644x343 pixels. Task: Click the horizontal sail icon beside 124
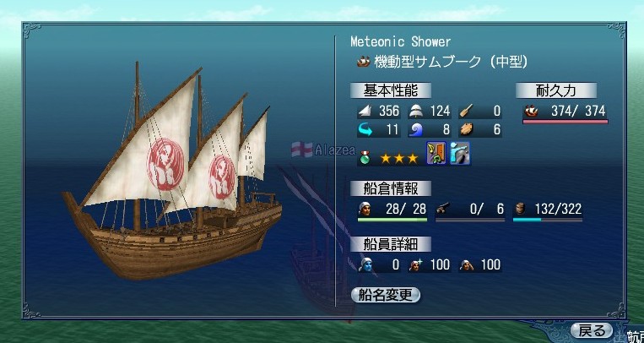click(x=414, y=111)
